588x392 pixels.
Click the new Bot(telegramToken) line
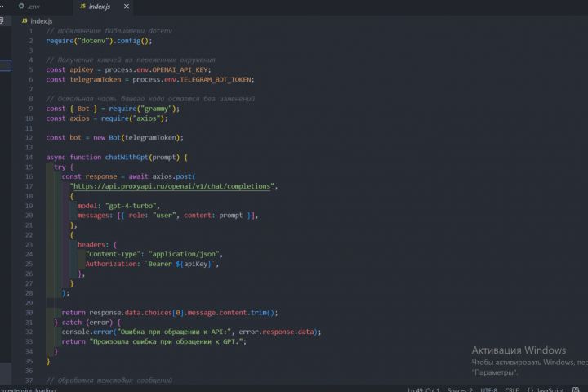coord(115,138)
